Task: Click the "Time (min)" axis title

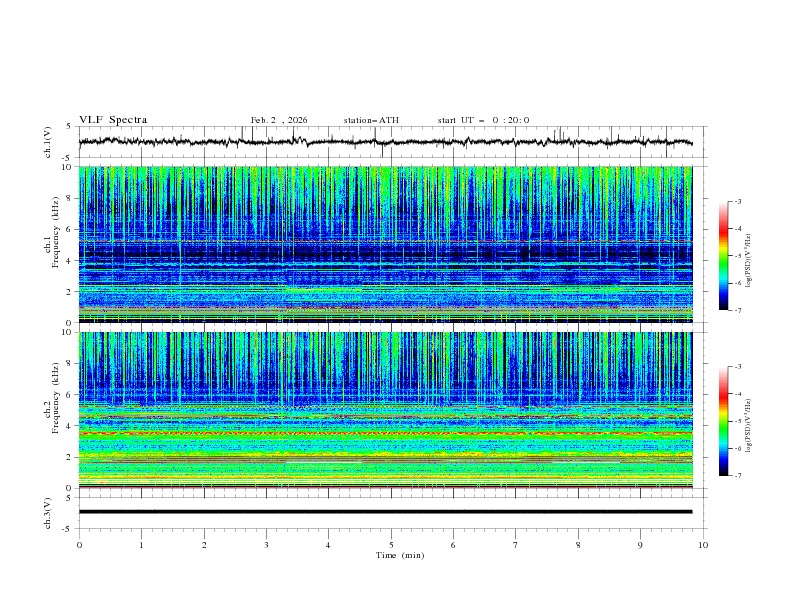Action: 400,555
